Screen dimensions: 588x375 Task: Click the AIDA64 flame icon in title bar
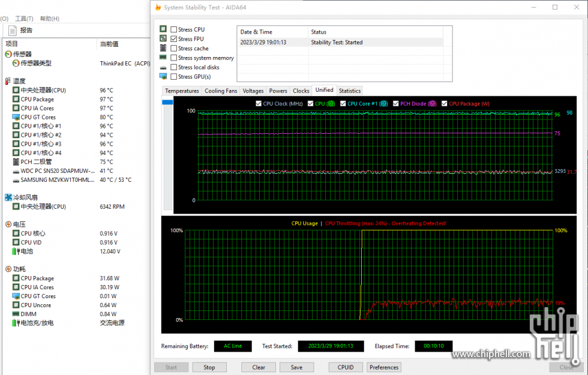point(158,7)
